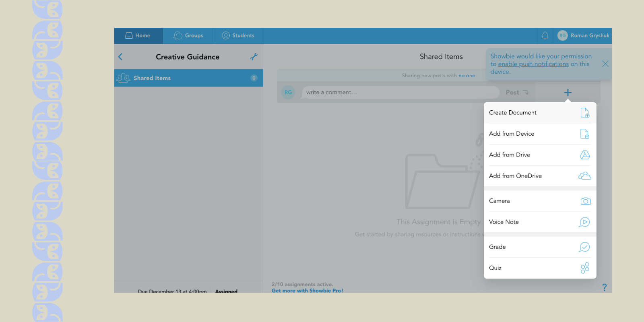644x322 pixels.
Task: Select Add from Drive option
Action: [540, 155]
